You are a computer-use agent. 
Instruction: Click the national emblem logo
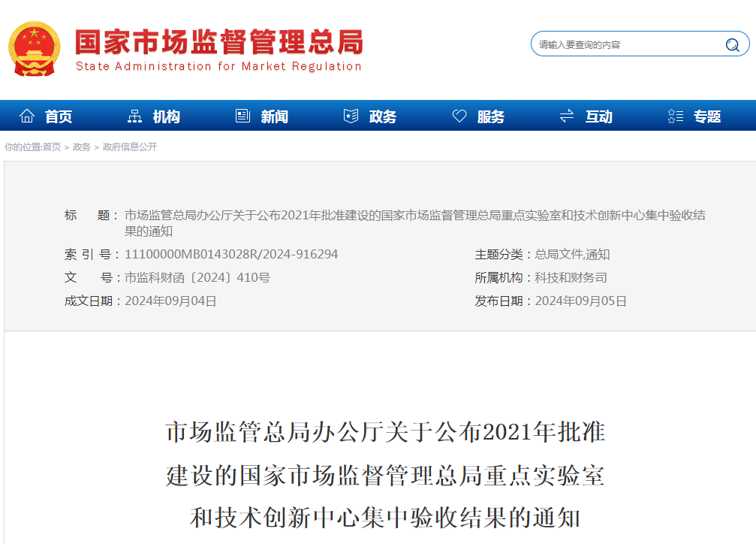[35, 50]
